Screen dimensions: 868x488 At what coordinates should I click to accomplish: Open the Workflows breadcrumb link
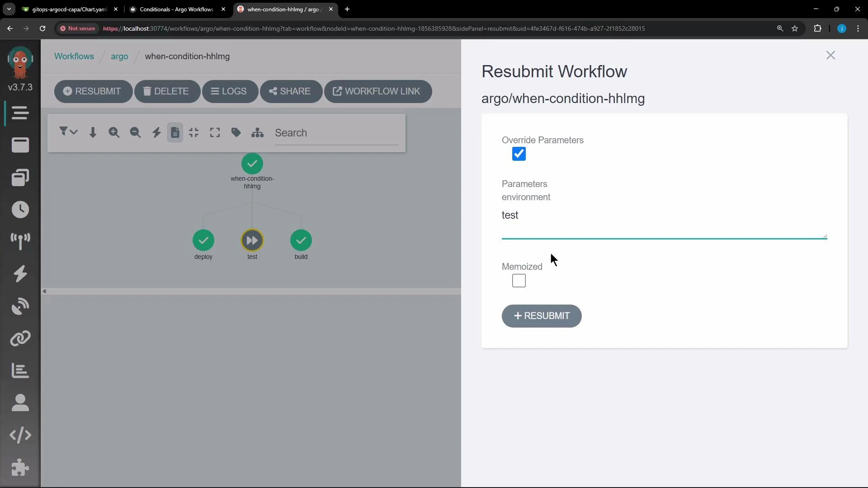click(74, 56)
